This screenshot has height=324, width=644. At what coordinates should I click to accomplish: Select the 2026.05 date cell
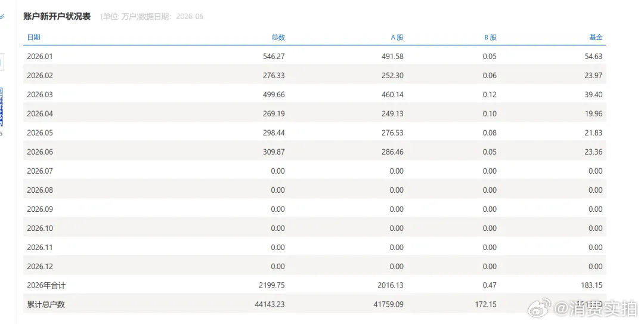click(x=40, y=133)
